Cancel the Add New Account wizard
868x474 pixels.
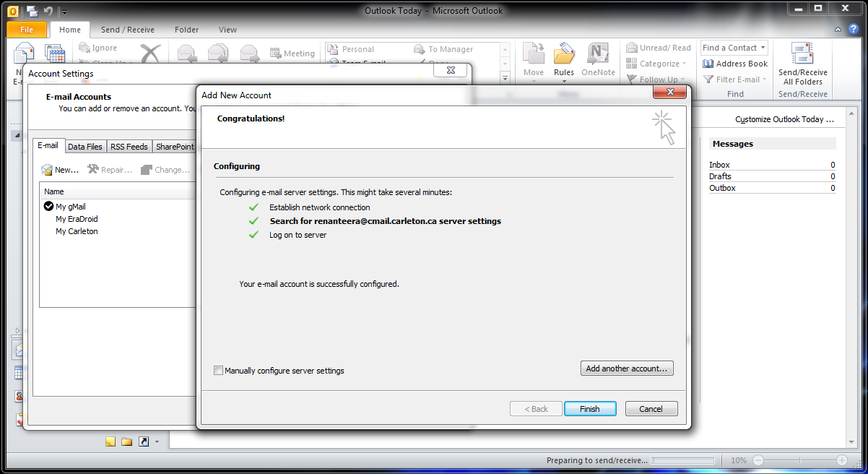[651, 409]
